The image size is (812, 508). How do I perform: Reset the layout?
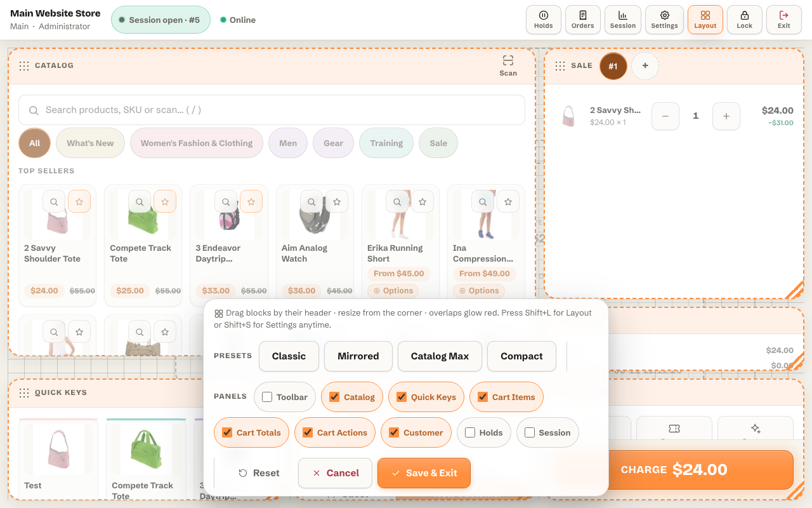259,473
